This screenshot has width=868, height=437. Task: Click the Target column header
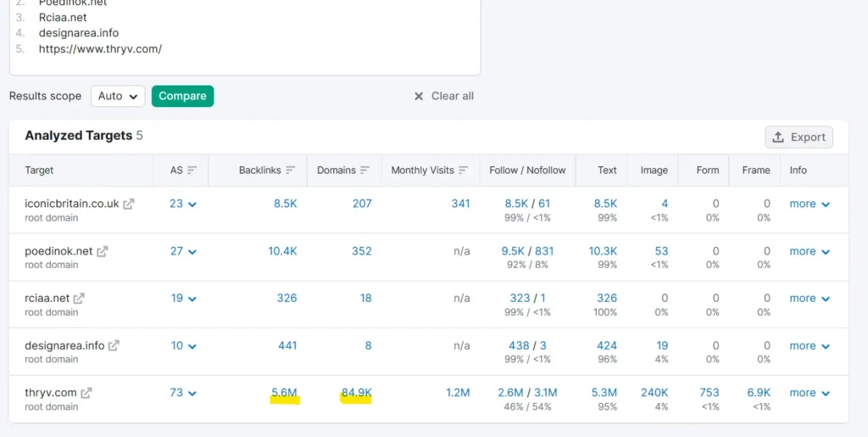[39, 171]
